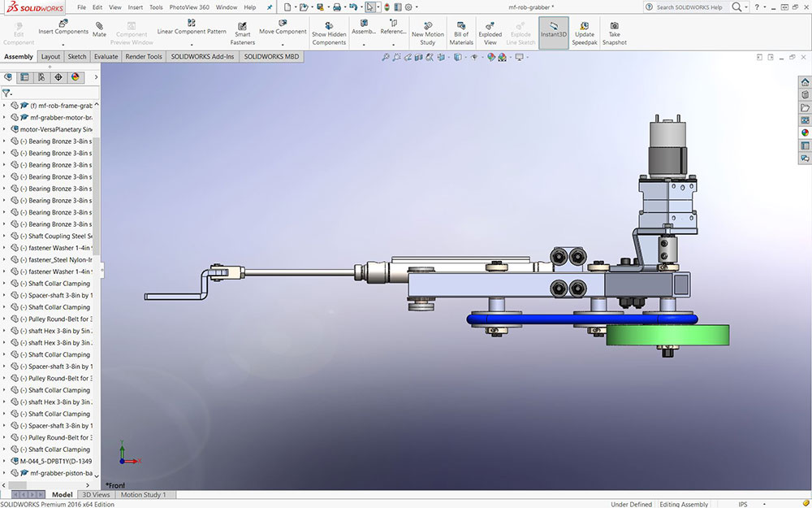The width and height of the screenshot is (812, 508).
Task: Start a New Motion Study
Action: 428,26
